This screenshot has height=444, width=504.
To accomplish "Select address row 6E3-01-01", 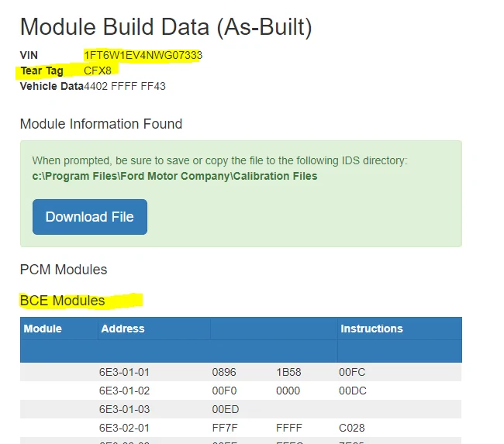I will point(124,372).
